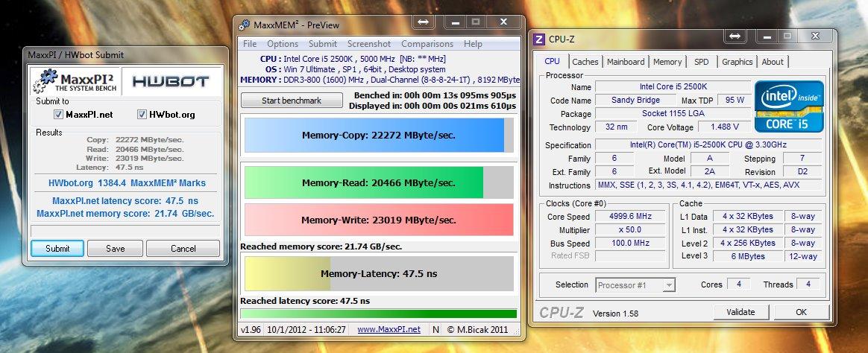This screenshot has width=868, height=353.
Task: Click the Name field showing Intel Core i5 2500K
Action: 673,86
